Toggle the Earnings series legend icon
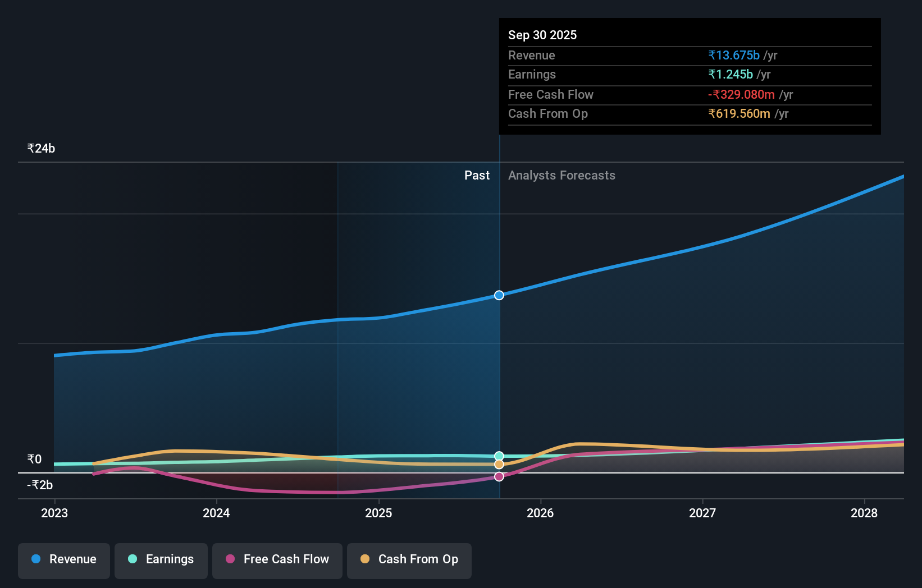Viewport: 922px width, 588px height. (131, 559)
